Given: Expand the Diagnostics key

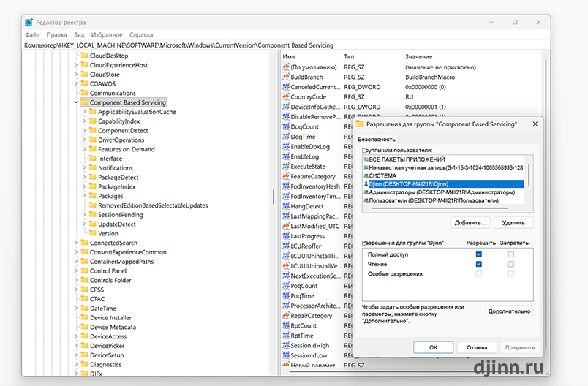Looking at the screenshot, I should tap(76, 364).
